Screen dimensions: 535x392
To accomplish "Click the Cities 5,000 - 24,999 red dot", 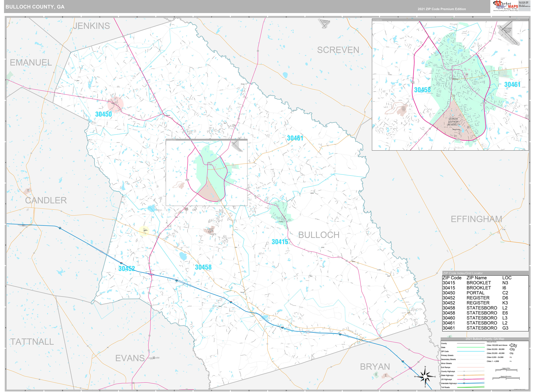I will pyautogui.click(x=509, y=357).
